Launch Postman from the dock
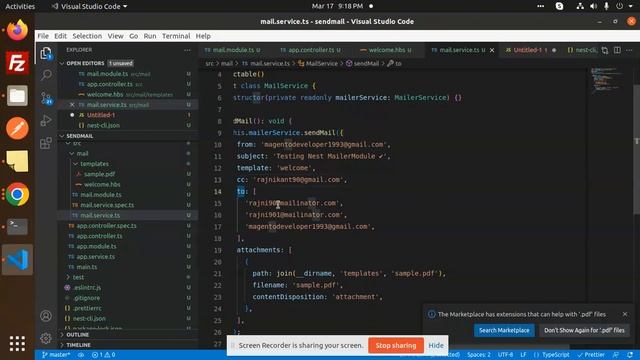 tap(17, 128)
